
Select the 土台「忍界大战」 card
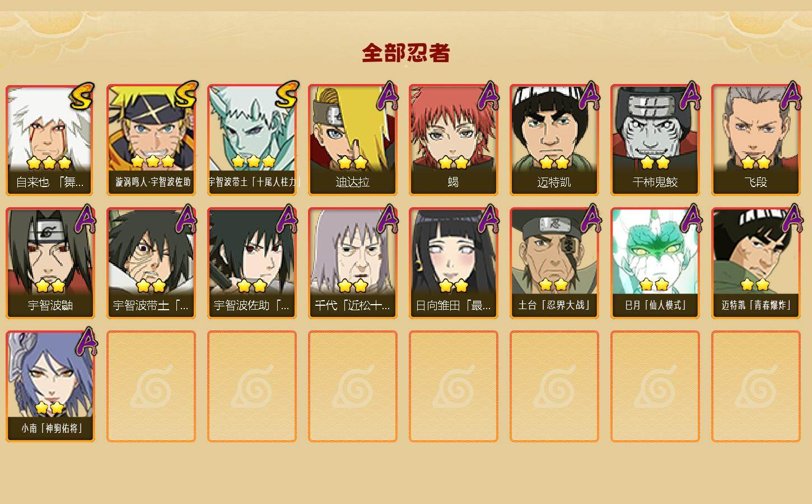coord(554,263)
